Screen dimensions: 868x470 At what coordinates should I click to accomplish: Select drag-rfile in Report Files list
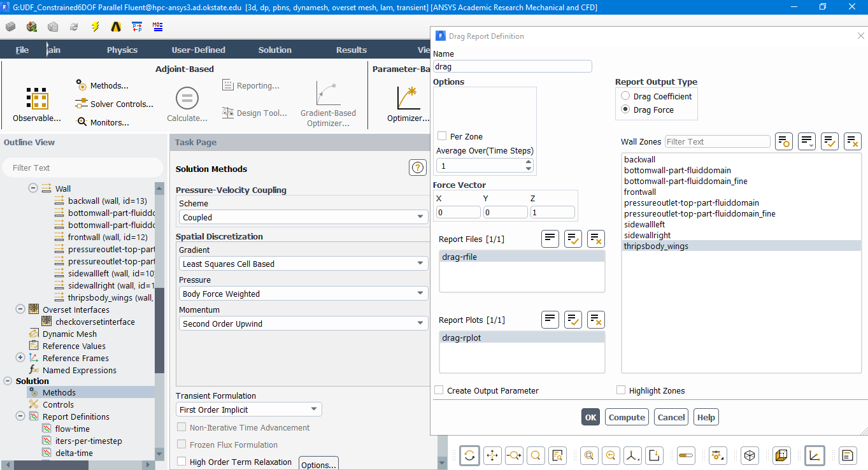coord(522,257)
